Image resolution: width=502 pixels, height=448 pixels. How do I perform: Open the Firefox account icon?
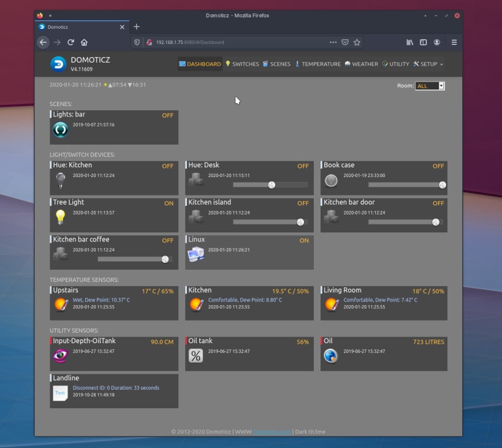click(x=436, y=42)
